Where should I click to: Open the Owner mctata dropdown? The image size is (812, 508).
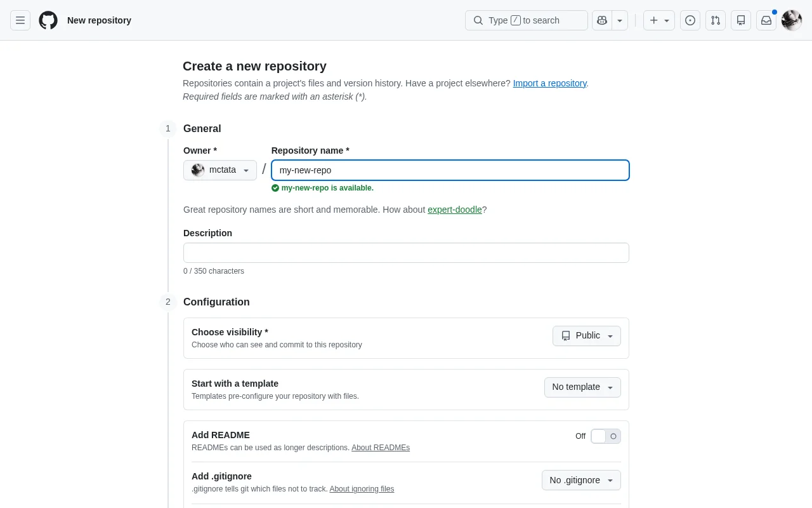coord(220,170)
